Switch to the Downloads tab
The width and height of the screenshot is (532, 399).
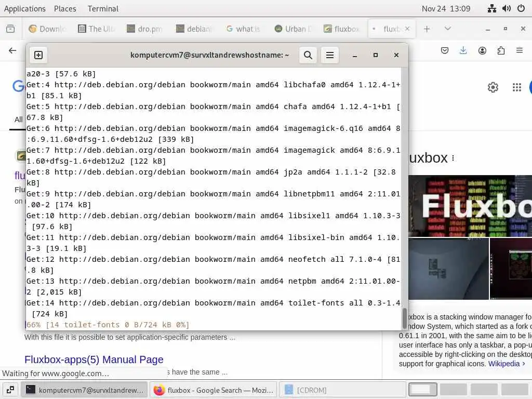(47, 29)
